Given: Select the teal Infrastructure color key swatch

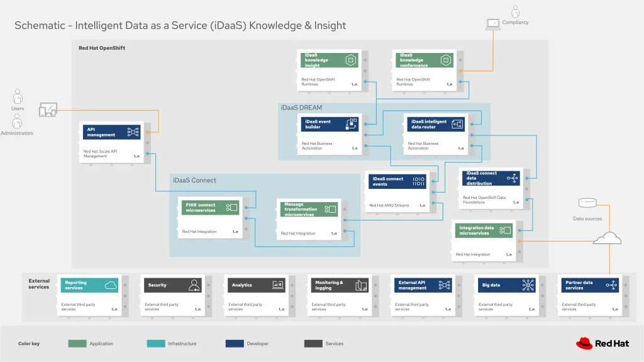Looking at the screenshot, I should 156,344.
